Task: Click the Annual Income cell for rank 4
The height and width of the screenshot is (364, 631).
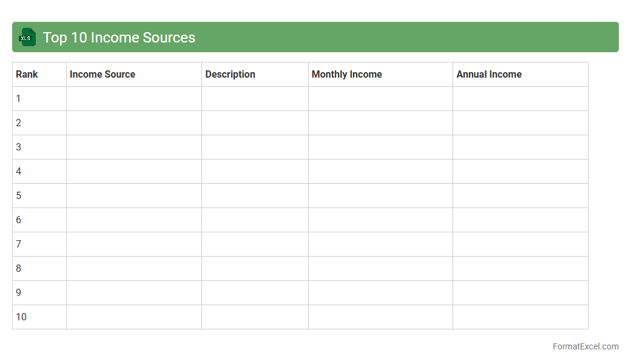Action: (x=520, y=171)
